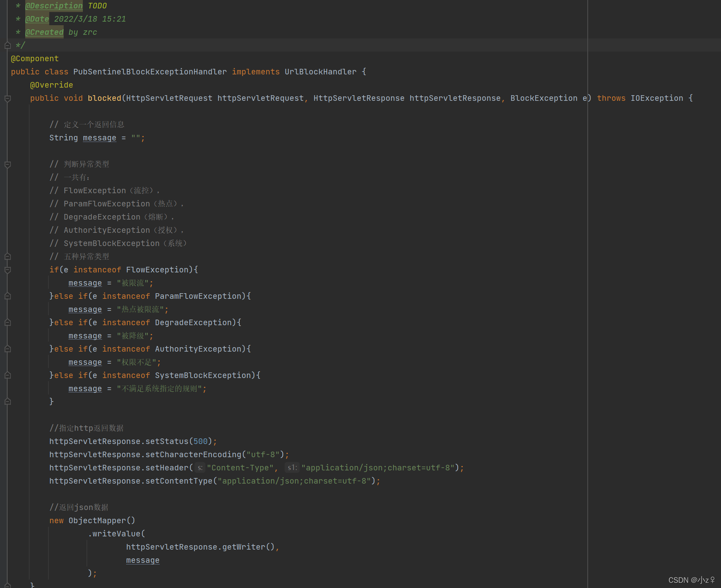The width and height of the screenshot is (721, 588).
Task: Click the fold end marker after the if-else chain
Action: coord(8,402)
